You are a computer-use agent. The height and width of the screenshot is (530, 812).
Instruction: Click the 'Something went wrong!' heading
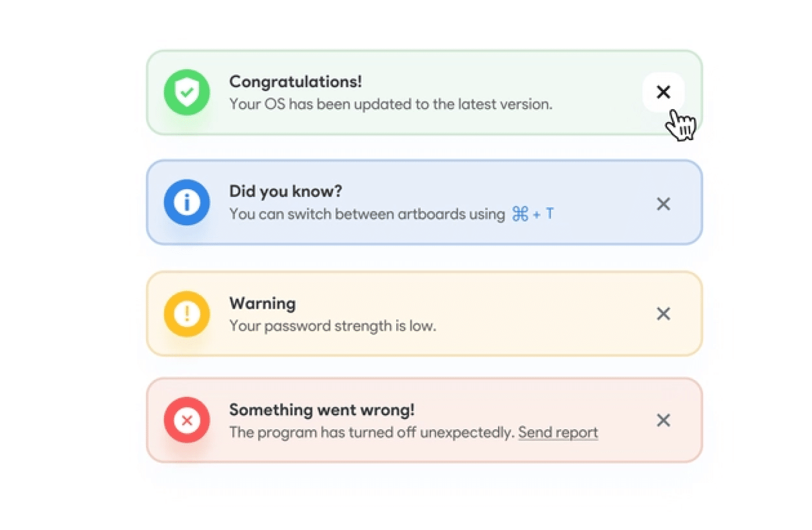tap(322, 409)
